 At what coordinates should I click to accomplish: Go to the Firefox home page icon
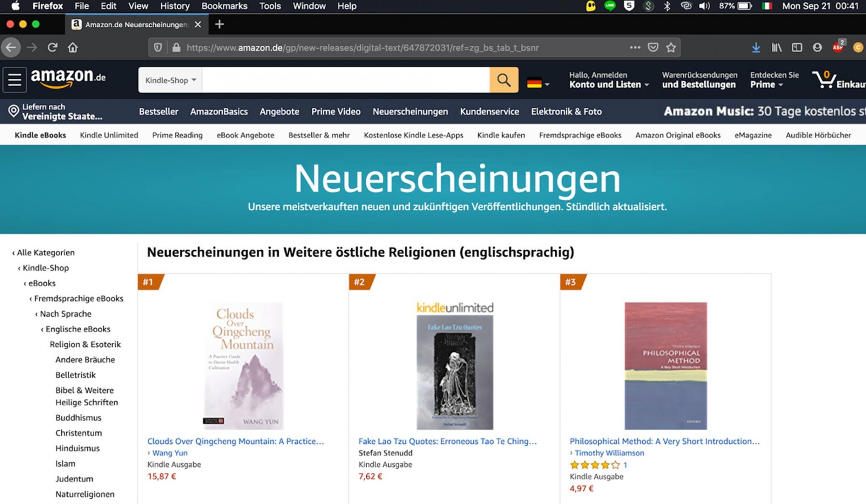pos(73,47)
